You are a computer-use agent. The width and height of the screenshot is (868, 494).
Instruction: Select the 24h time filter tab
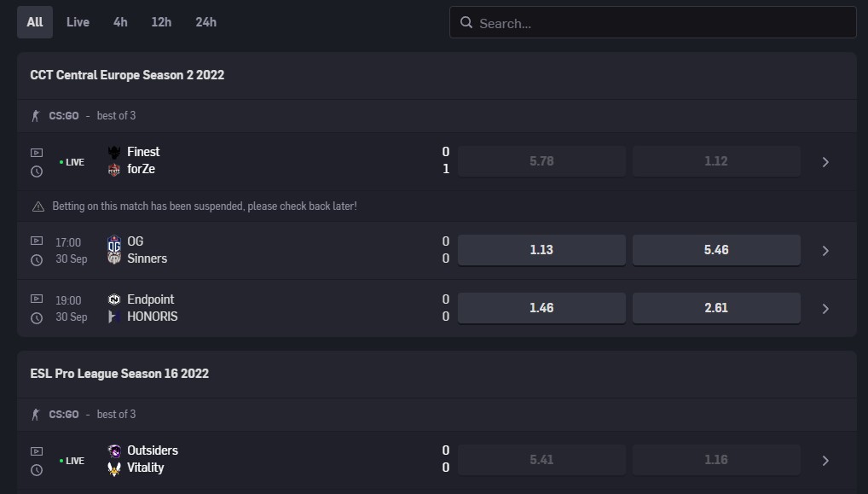click(x=205, y=22)
